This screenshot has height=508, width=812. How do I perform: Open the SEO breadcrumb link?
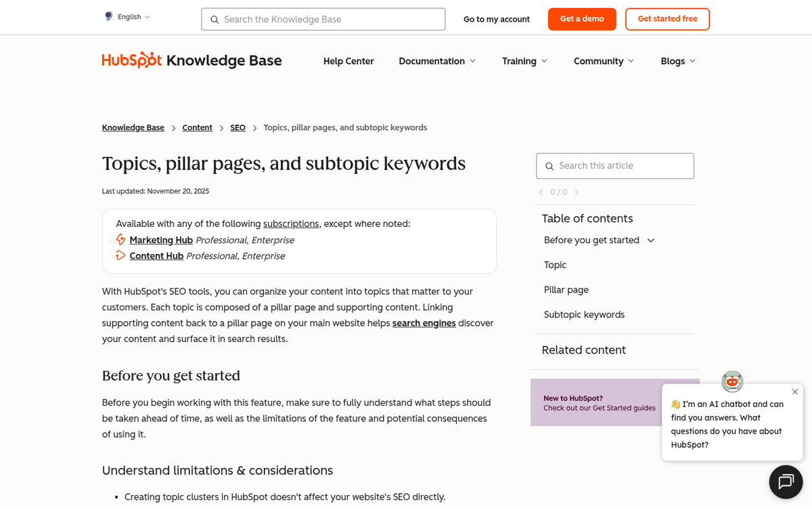238,127
